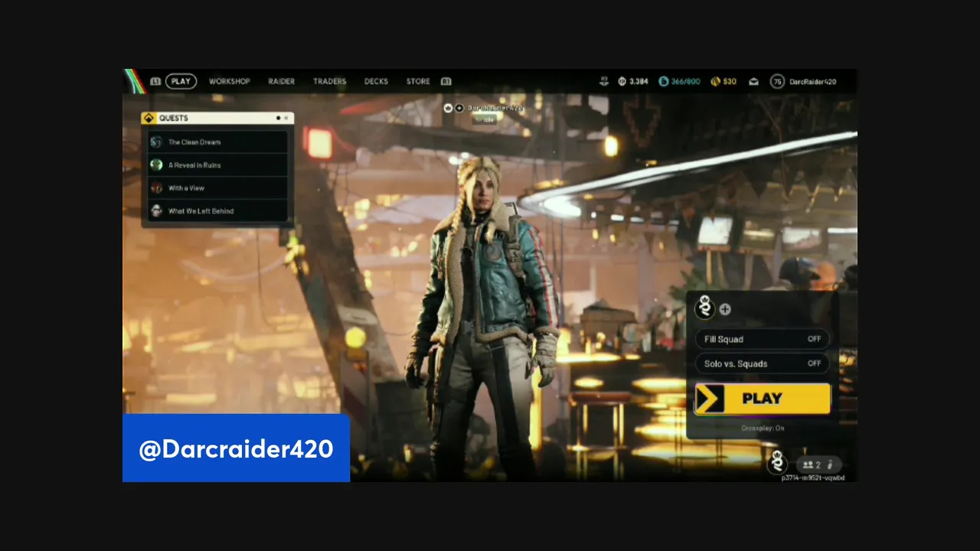Switch to the WORKSHOP tab
980x551 pixels.
(x=230, y=81)
